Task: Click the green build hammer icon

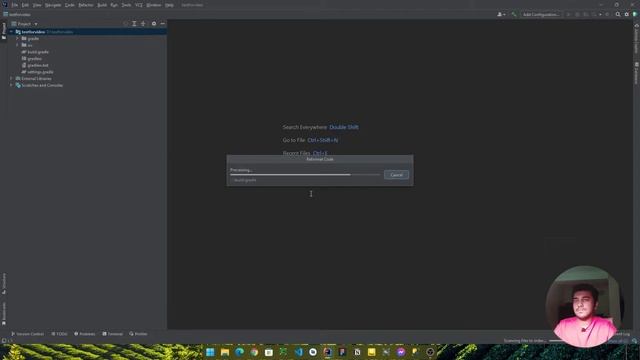Action: tap(514, 14)
